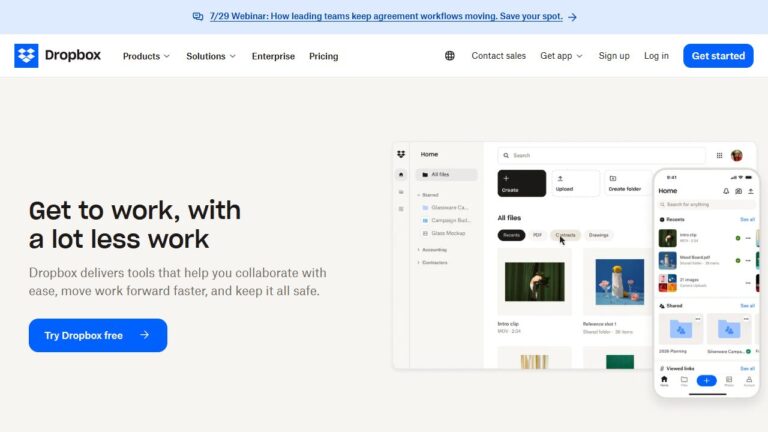Click the Sign up link

click(614, 56)
